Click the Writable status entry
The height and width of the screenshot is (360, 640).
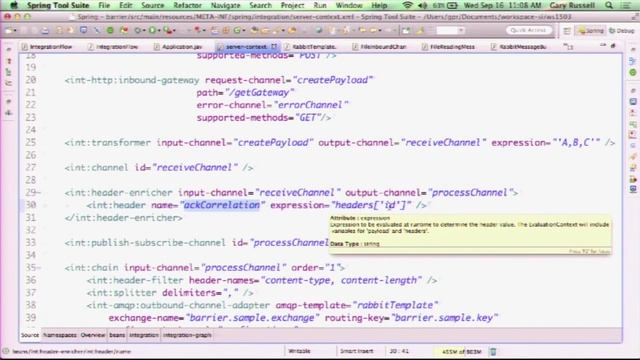pos(299,351)
